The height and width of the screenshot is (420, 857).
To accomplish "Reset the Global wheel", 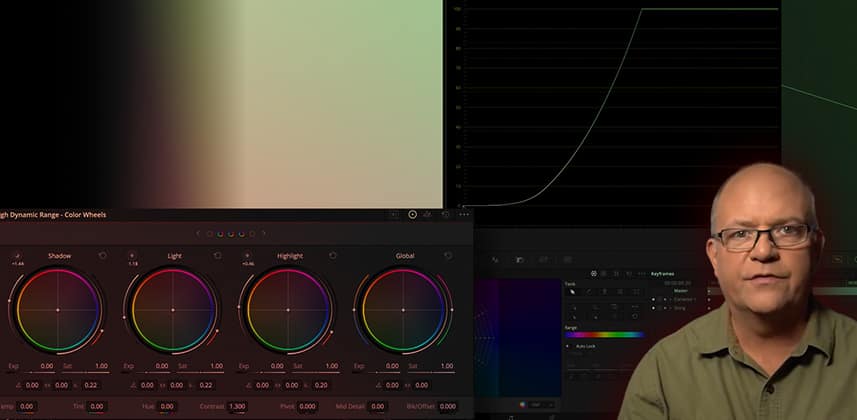I will point(448,255).
